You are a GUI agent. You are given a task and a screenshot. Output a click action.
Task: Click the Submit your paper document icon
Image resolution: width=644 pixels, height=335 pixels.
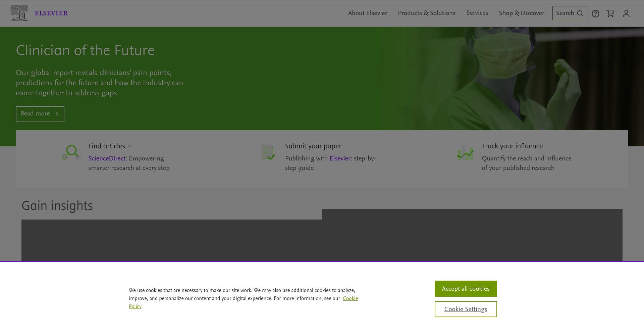point(268,152)
